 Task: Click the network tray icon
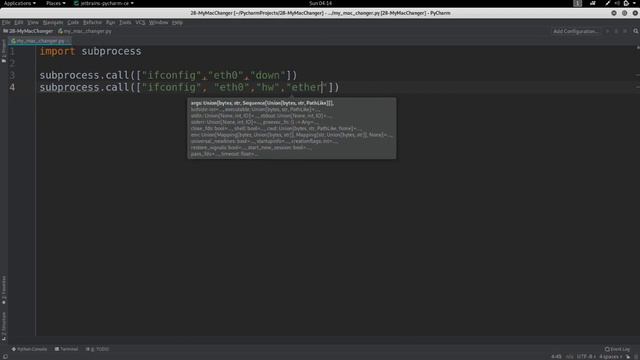[x=593, y=3]
